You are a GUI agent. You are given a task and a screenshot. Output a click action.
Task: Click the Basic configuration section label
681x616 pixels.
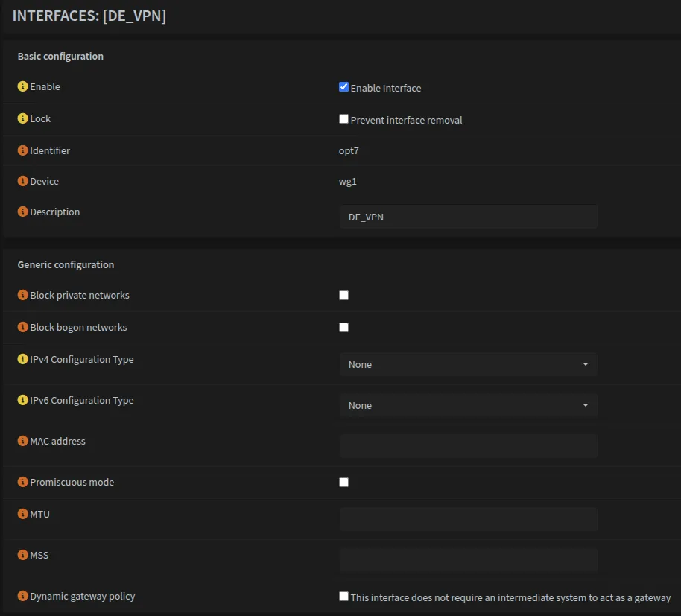(x=60, y=56)
